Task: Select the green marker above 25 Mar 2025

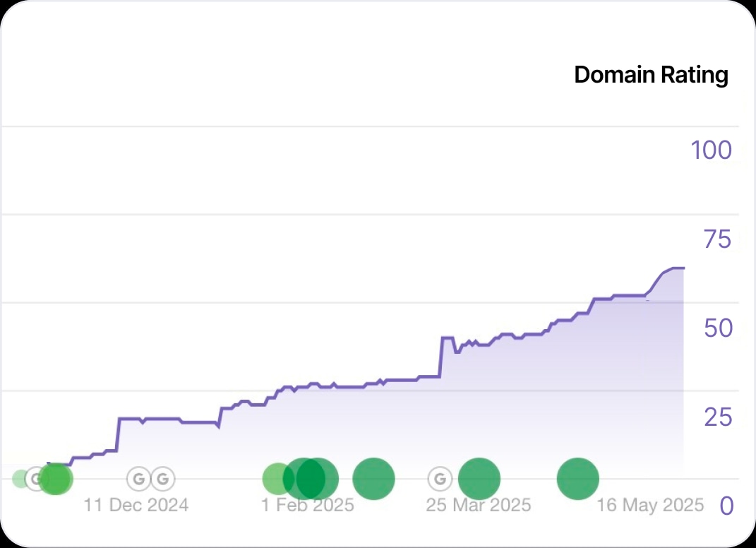Action: click(479, 478)
